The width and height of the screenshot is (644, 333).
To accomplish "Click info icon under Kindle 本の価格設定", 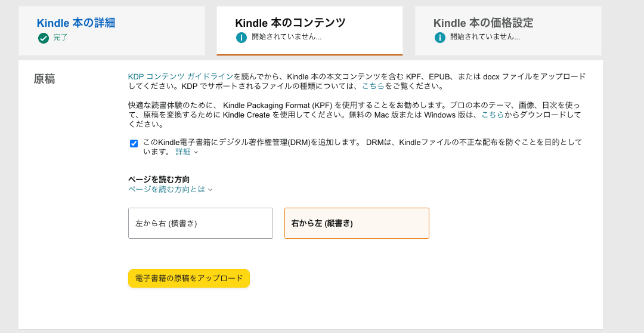I will [440, 38].
